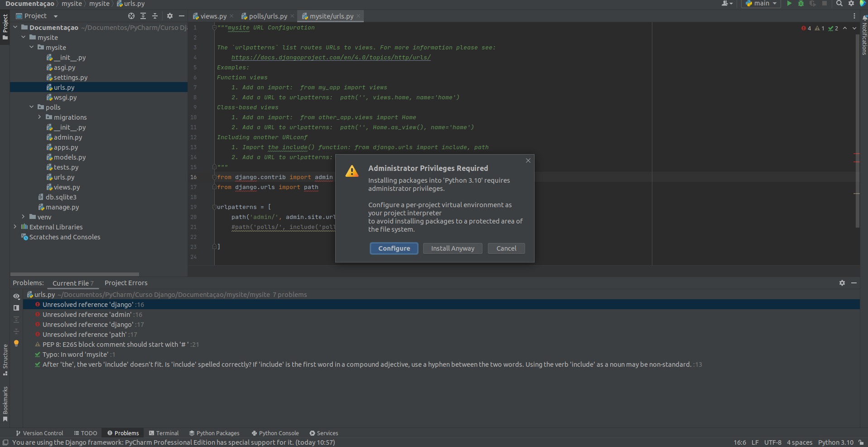Click the red errors count indicator showing 4
This screenshot has width=868, height=447.
[806, 28]
